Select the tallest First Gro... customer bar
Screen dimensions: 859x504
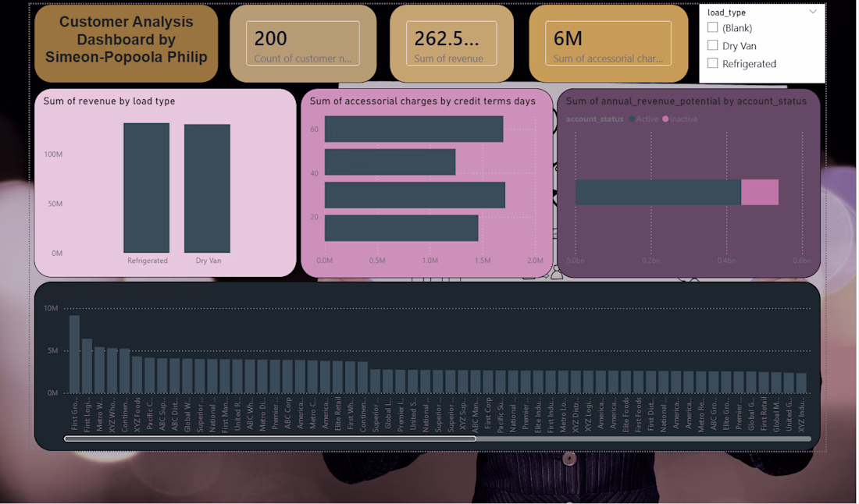74,354
